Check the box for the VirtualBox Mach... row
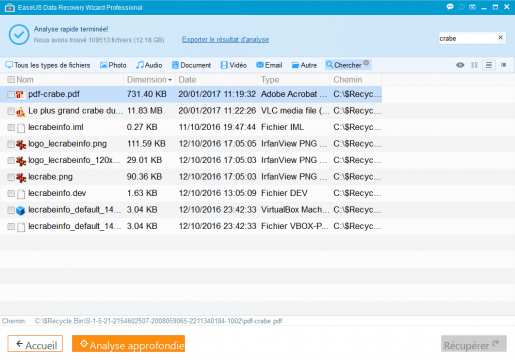Image resolution: width=515 pixels, height=360 pixels. 11,210
